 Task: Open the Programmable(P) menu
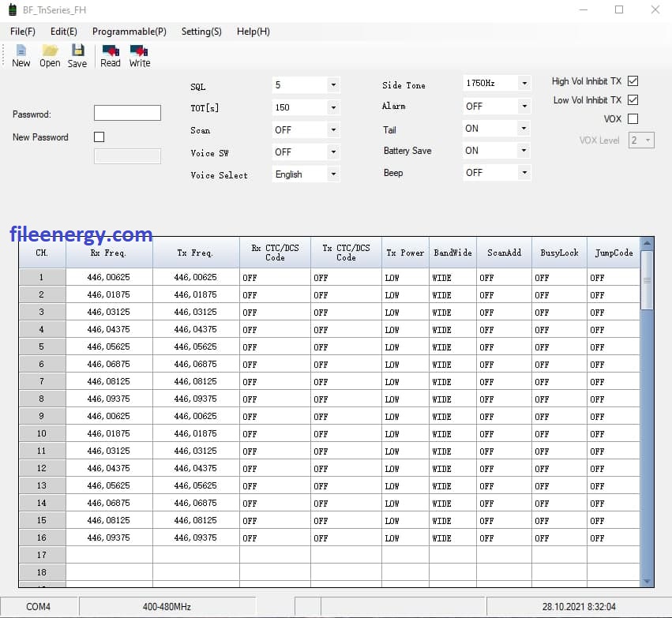pyautogui.click(x=129, y=32)
